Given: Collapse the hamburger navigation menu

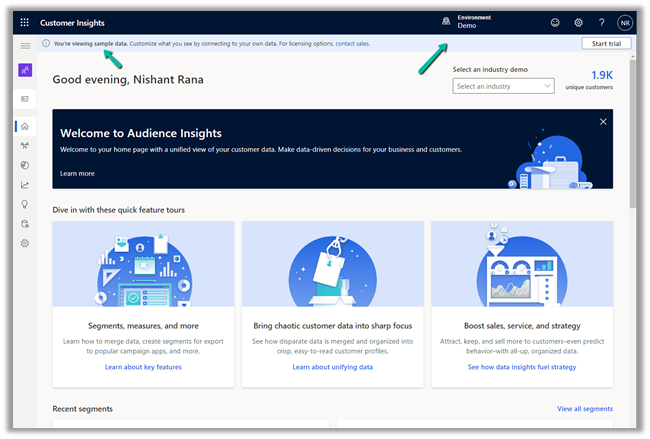Looking at the screenshot, I should pyautogui.click(x=25, y=46).
